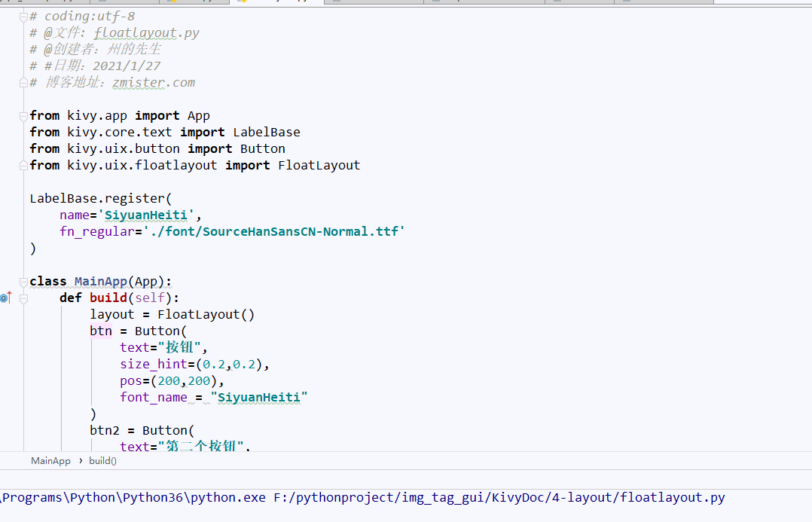
Task: Click zmister.com in the blog comment
Action: pos(154,82)
